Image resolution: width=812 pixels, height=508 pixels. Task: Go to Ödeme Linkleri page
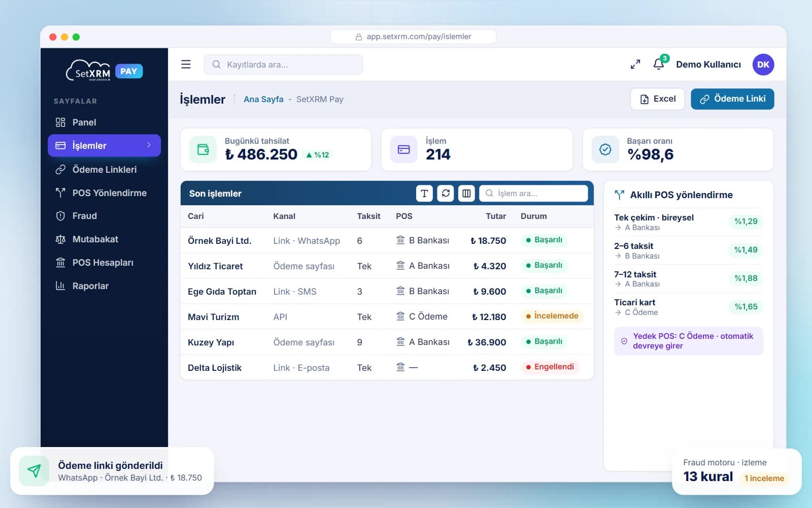click(104, 169)
